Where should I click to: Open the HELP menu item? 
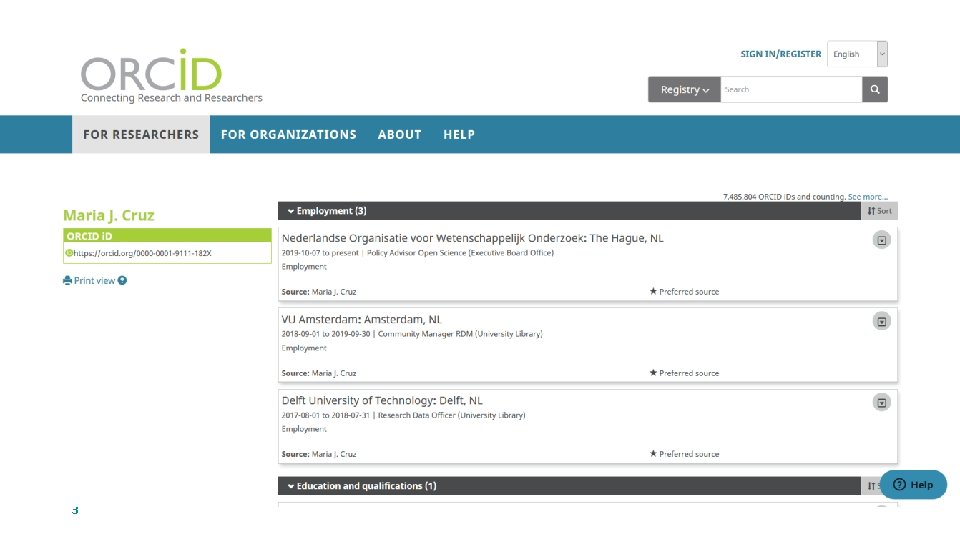pos(459,134)
